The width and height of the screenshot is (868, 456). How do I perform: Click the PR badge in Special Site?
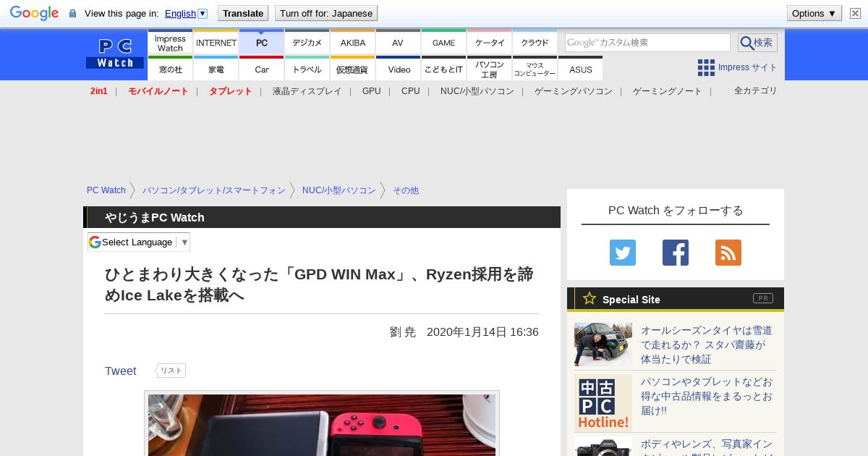tap(762, 298)
